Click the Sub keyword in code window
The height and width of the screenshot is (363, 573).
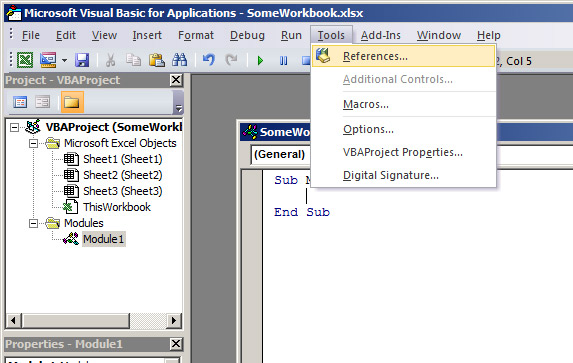pos(286,180)
